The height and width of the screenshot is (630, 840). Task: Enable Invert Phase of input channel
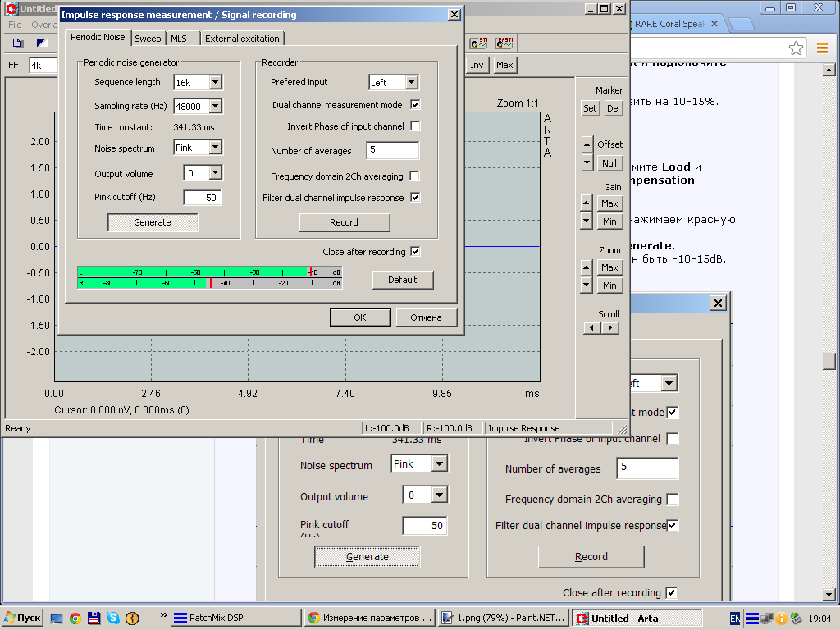(x=415, y=126)
